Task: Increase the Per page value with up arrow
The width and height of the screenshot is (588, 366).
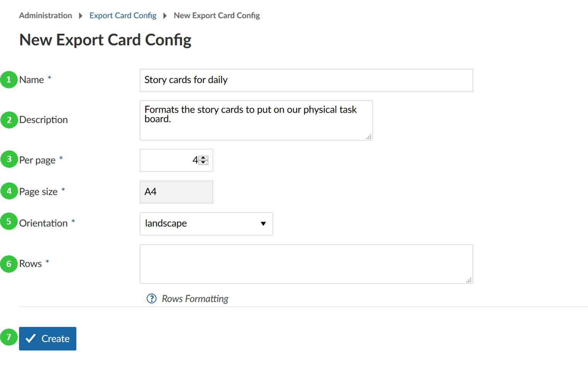Action: 203,158
